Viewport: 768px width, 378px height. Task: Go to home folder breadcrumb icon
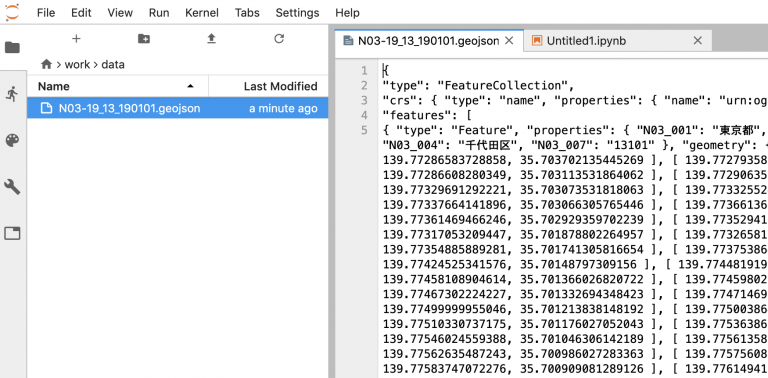47,64
